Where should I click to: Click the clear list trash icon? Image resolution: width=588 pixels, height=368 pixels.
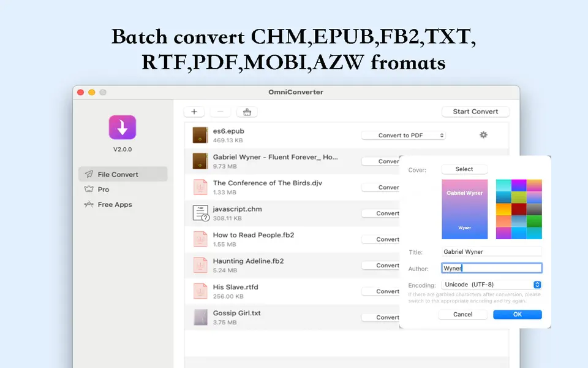pyautogui.click(x=246, y=111)
